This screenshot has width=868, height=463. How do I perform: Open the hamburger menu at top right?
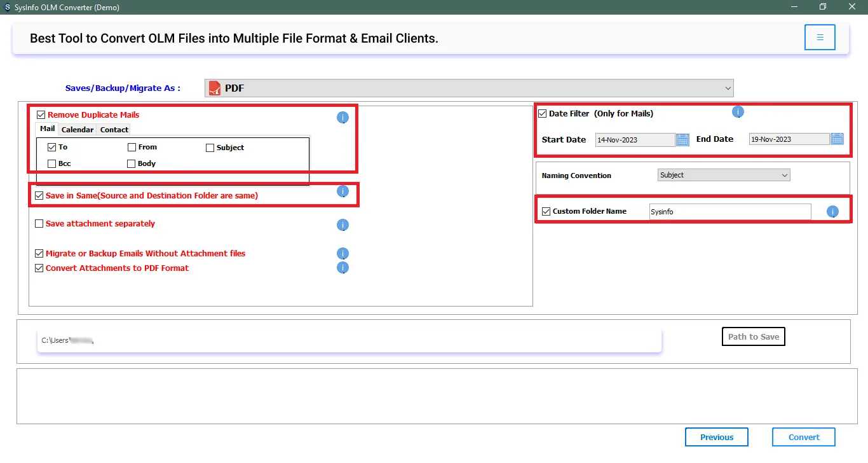[820, 38]
